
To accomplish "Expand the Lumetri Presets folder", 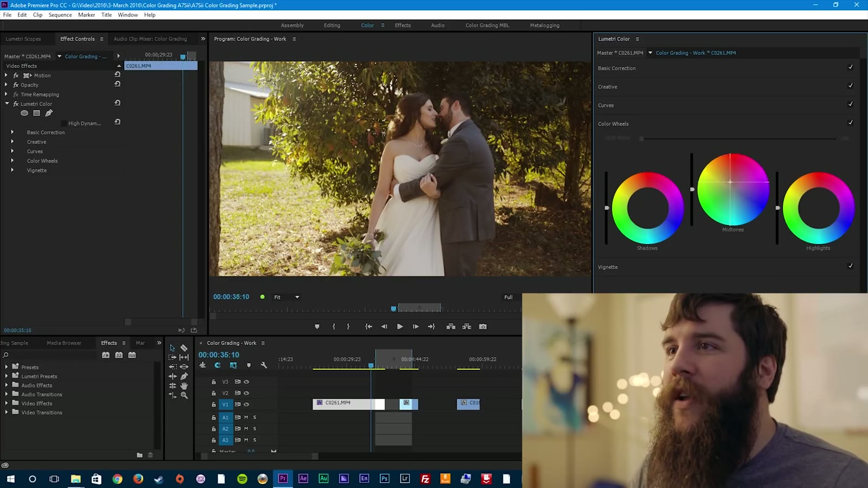I will point(7,376).
